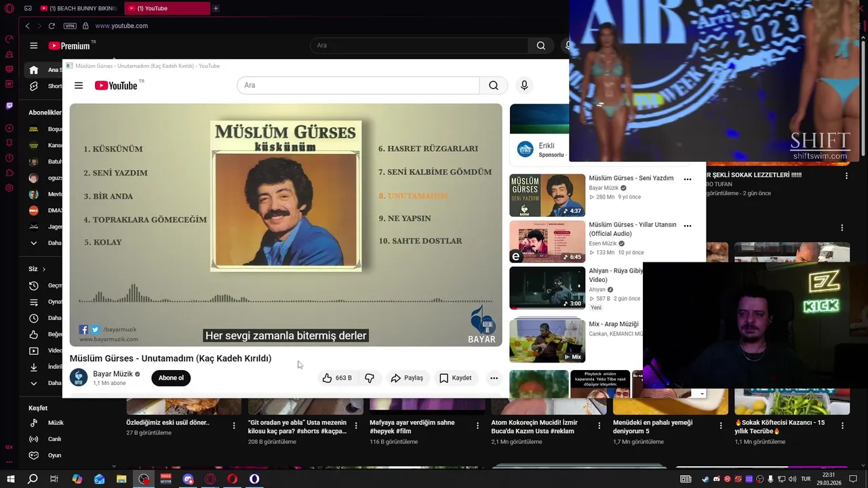Expand Daha chevron below downloads

(34, 383)
